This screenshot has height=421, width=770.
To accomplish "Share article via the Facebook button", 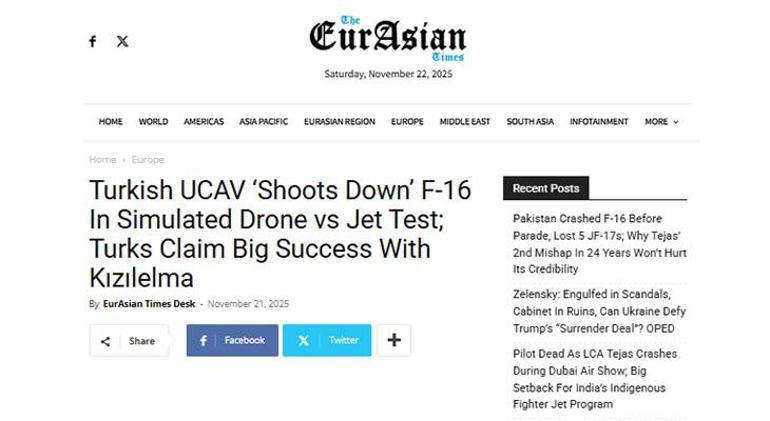I will [232, 340].
